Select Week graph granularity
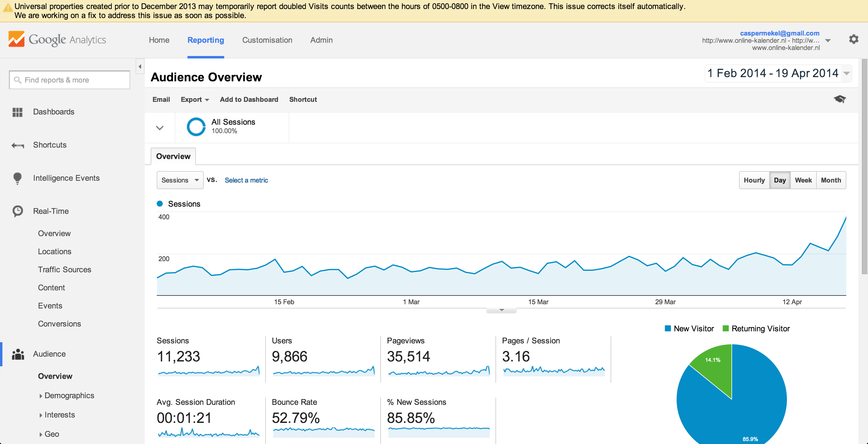This screenshot has width=868, height=444. coord(803,180)
